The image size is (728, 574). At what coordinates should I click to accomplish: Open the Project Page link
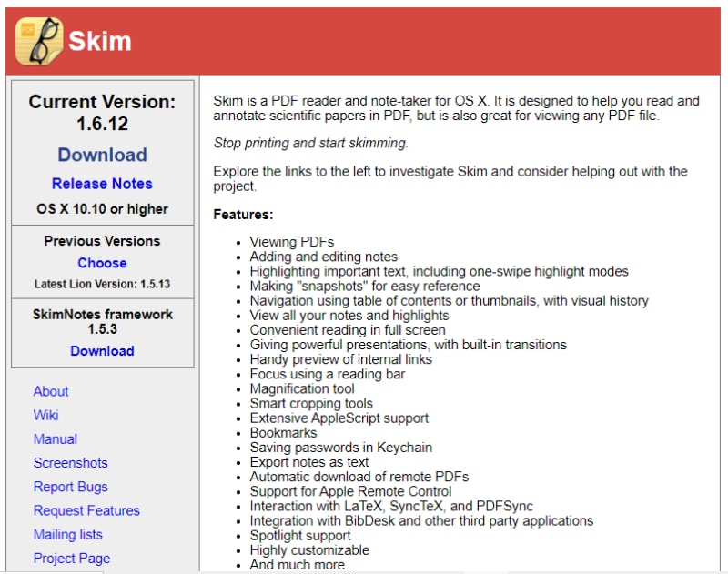point(72,559)
